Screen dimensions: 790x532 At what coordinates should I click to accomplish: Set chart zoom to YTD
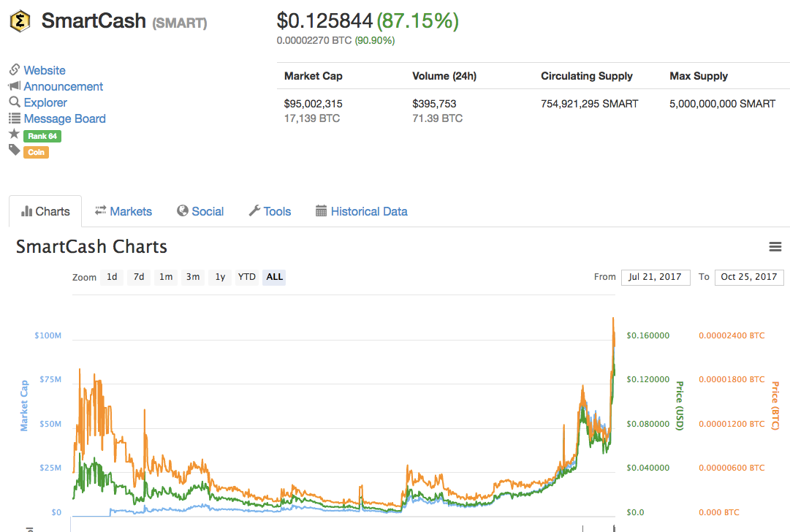coord(247,277)
